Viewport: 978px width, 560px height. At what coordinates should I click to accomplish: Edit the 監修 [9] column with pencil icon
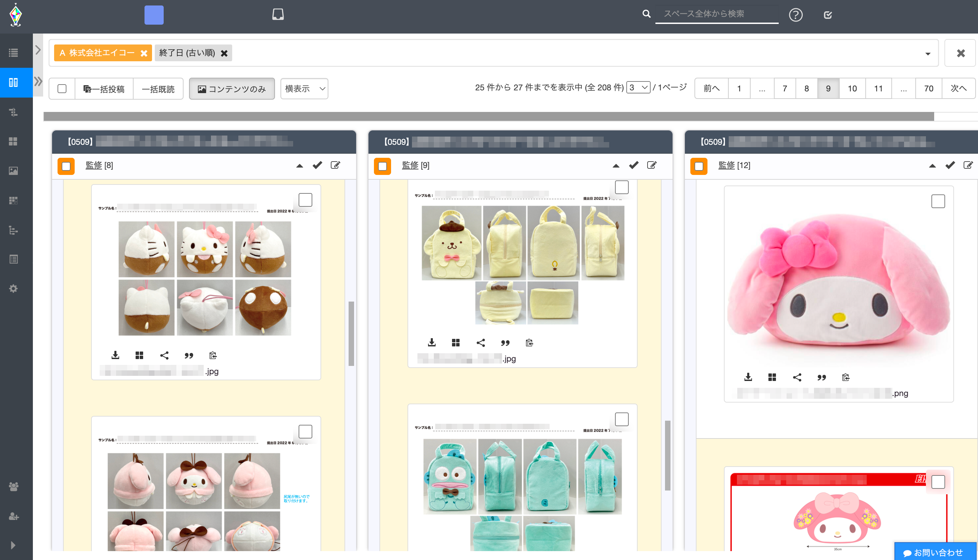pos(652,165)
